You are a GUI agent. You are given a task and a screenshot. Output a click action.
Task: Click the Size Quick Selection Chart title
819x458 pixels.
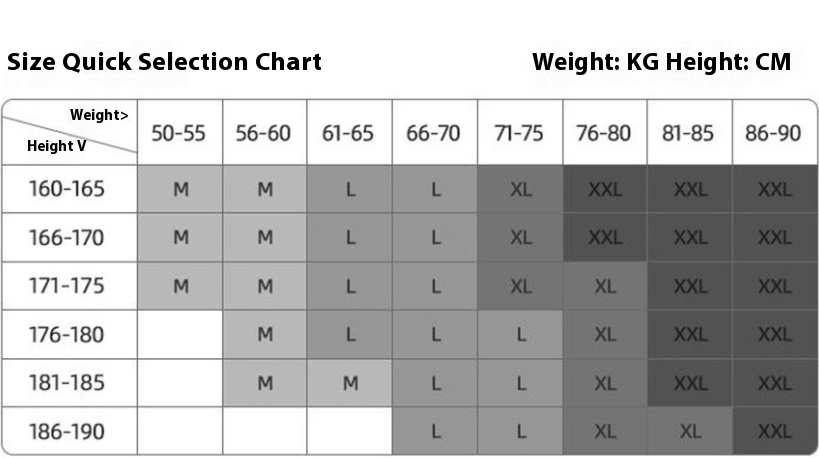[x=164, y=62]
